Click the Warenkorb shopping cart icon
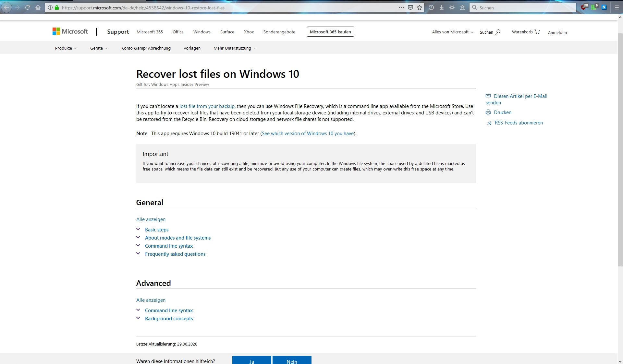 tap(537, 31)
